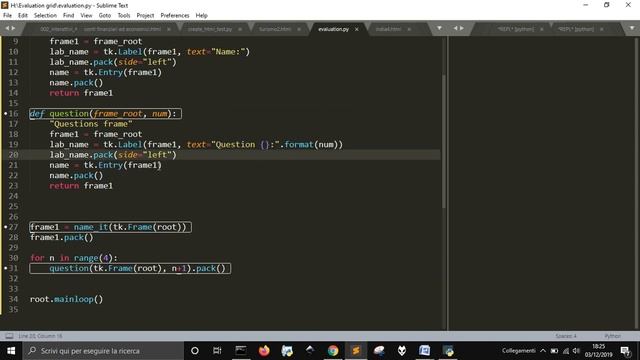Open the fox-head app on taskbar
This screenshot has width=640, height=360.
tap(402, 351)
